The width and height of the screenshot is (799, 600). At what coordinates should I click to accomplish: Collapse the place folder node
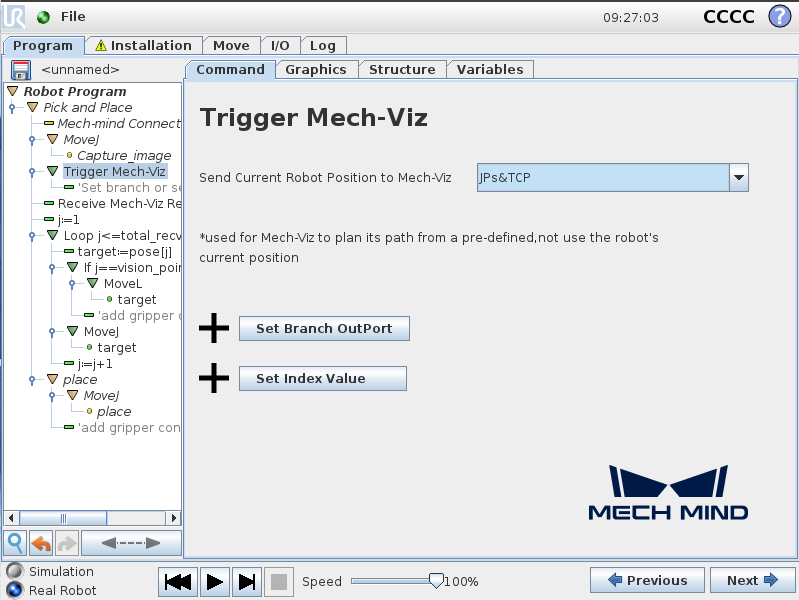point(52,379)
